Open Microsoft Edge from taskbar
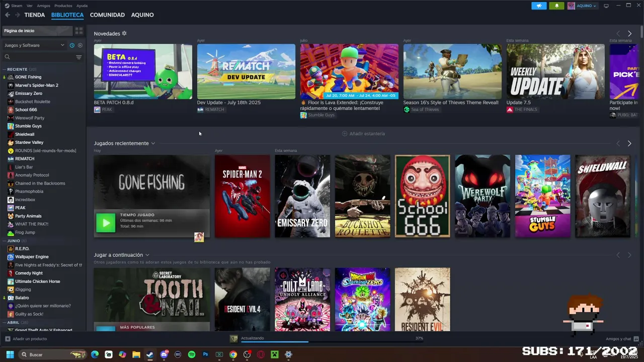Image resolution: width=644 pixels, height=362 pixels. 95,354
